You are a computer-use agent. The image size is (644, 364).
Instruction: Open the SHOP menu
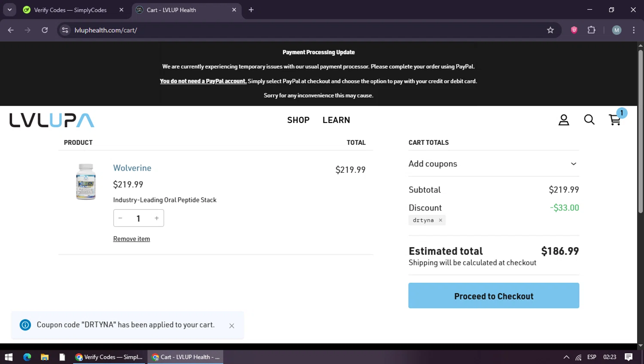(298, 120)
